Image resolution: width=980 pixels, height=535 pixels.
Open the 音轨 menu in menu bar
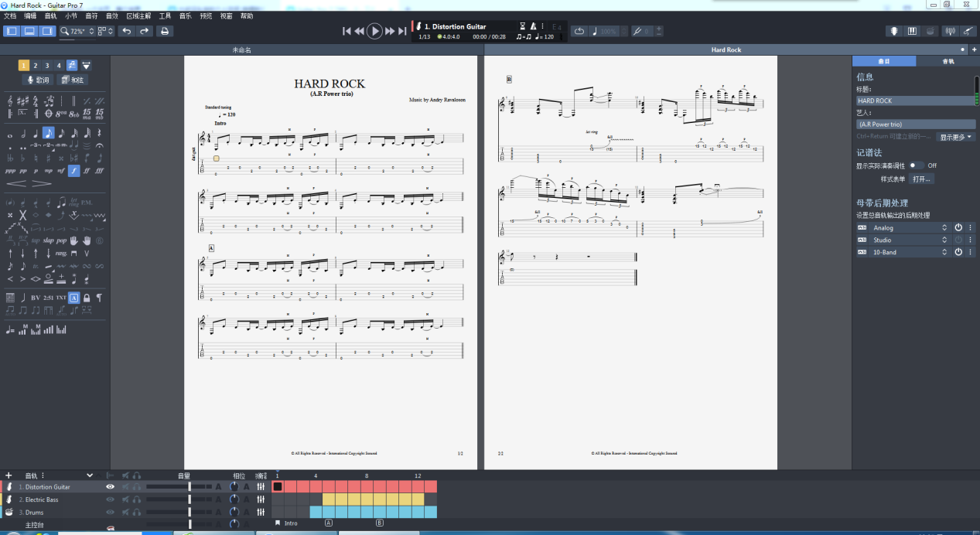click(x=50, y=15)
